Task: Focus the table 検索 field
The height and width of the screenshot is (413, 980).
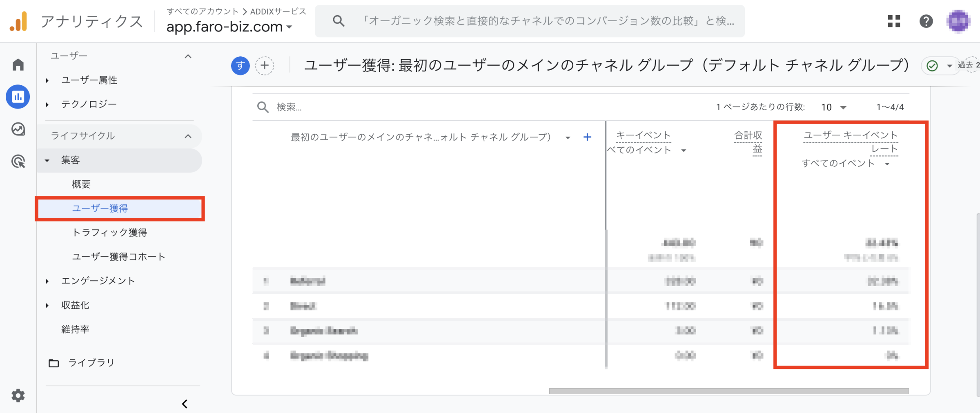Action: (x=290, y=107)
